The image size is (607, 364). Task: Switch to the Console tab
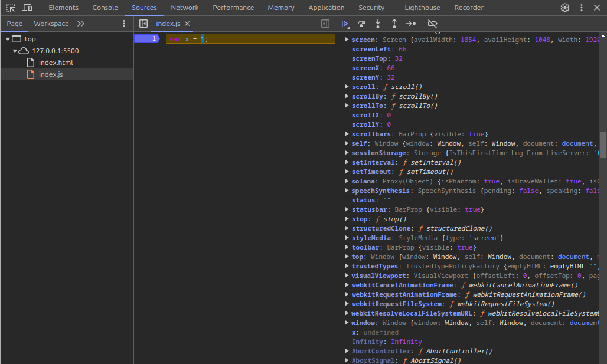[x=105, y=8]
